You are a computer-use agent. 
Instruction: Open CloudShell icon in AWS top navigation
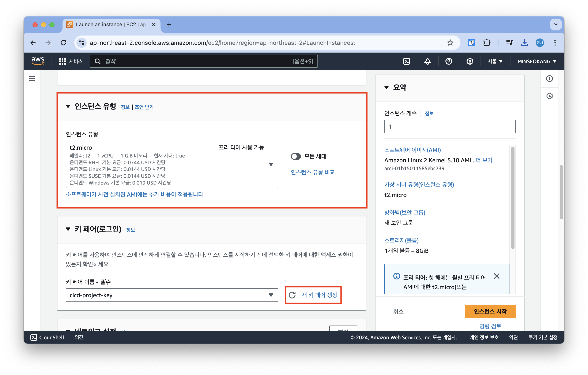(x=406, y=61)
